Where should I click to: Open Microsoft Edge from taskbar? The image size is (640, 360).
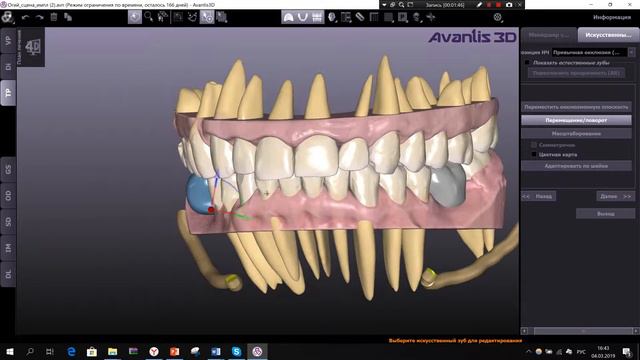71,351
